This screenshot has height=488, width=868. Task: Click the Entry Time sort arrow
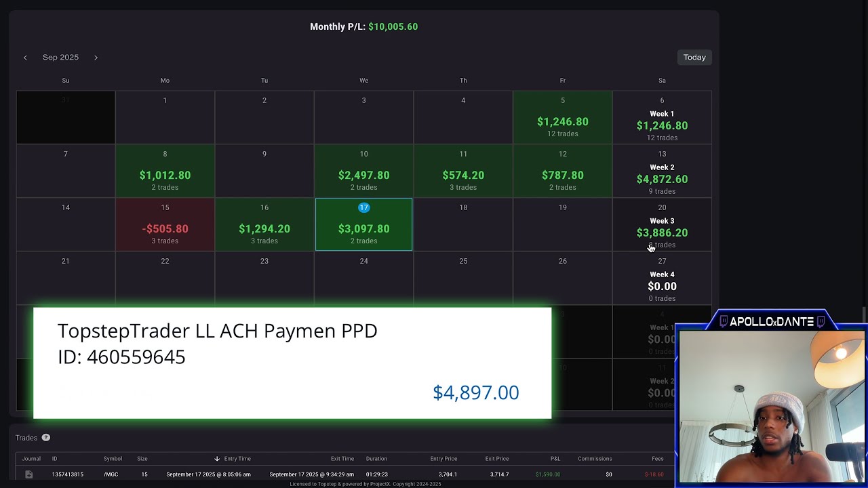(217, 459)
